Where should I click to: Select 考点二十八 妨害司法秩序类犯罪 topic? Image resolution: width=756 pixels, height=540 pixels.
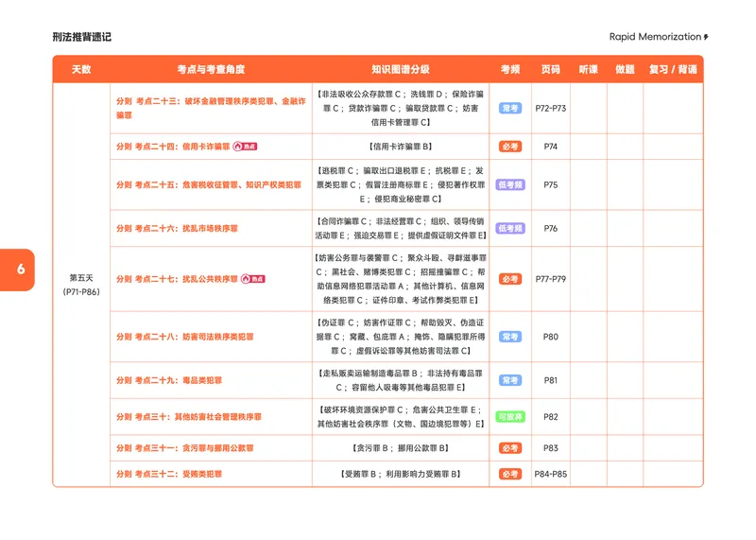pos(184,337)
